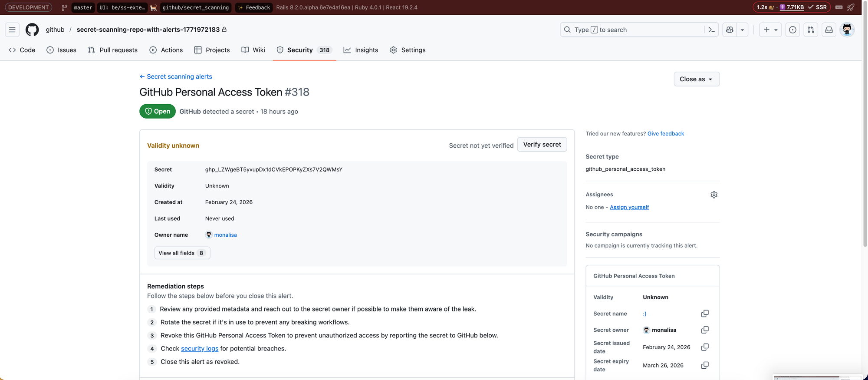
Task: Click the Assign yourself link
Action: (629, 207)
